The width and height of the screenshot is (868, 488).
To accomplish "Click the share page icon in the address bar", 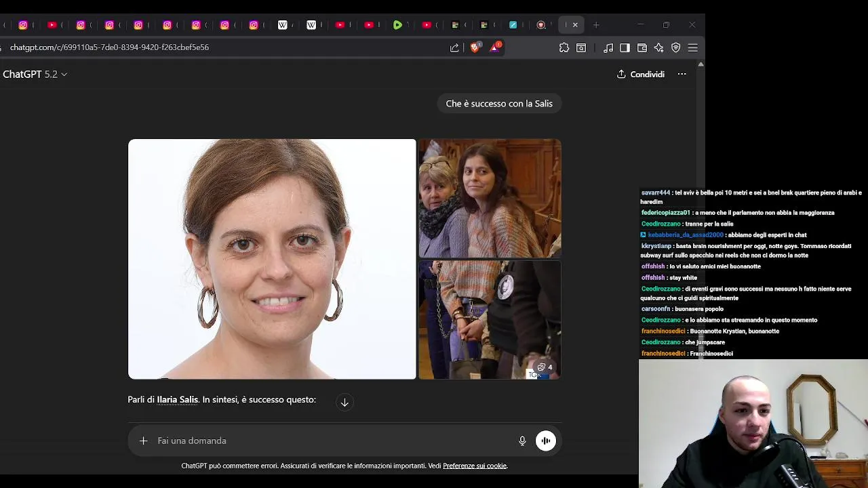I will coord(454,47).
